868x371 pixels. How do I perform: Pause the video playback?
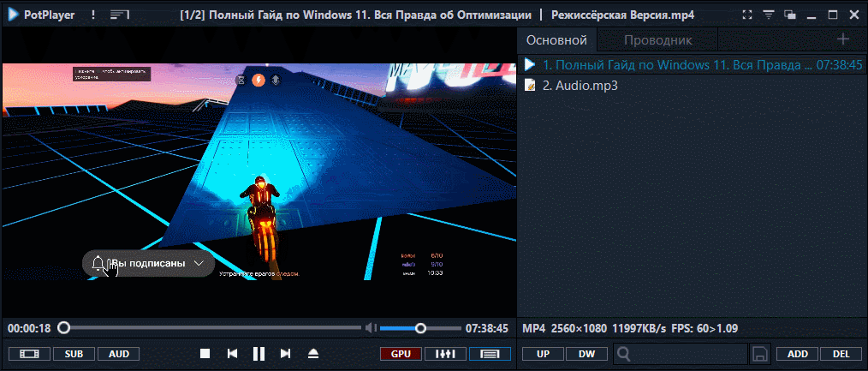click(x=259, y=353)
